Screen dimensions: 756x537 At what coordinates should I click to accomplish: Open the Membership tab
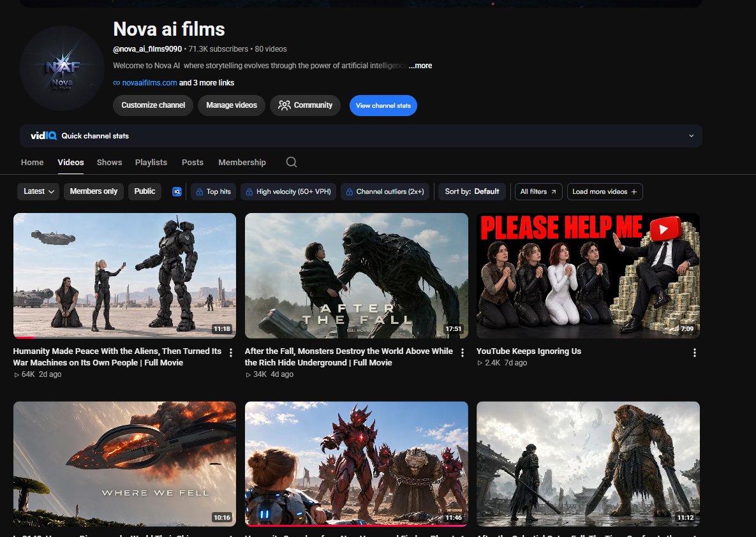(x=242, y=163)
